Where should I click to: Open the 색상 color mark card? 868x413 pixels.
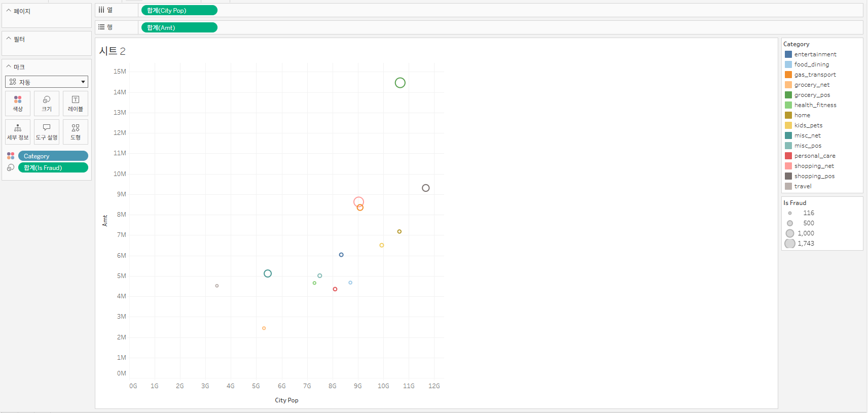pyautogui.click(x=18, y=104)
